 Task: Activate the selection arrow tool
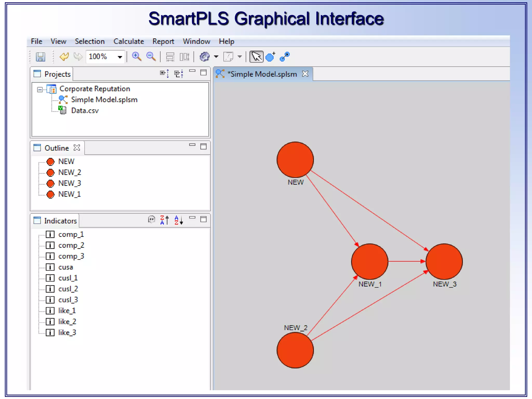pos(256,57)
